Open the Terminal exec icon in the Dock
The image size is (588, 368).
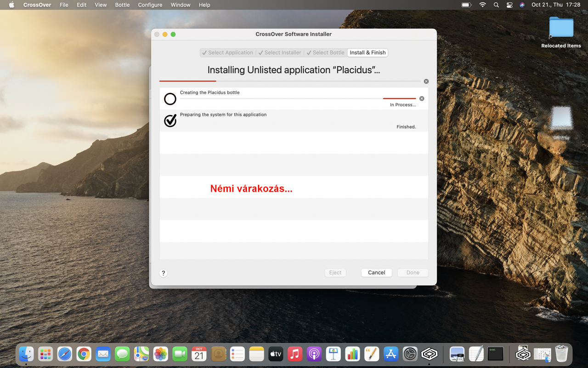pyautogui.click(x=496, y=354)
